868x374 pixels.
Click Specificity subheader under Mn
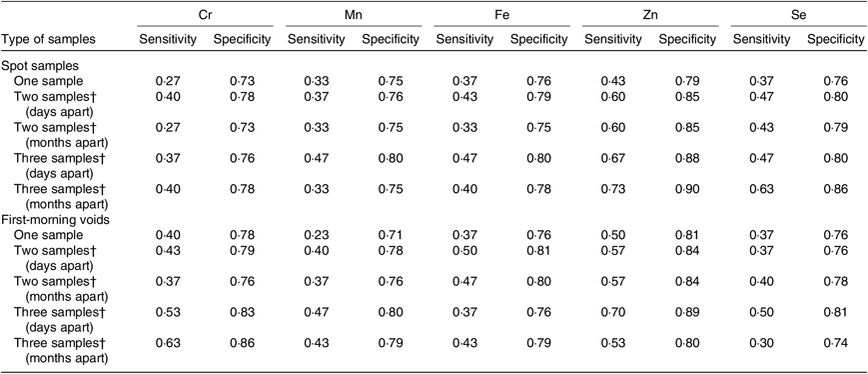point(390,40)
